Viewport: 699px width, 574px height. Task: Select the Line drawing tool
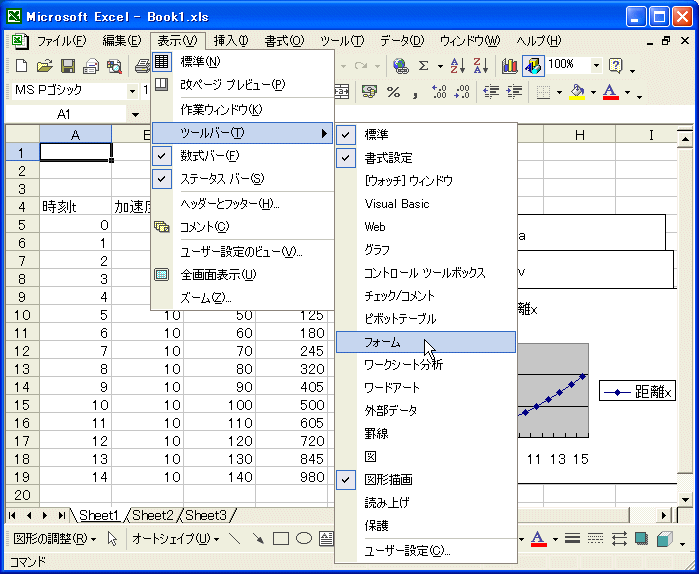click(x=234, y=539)
